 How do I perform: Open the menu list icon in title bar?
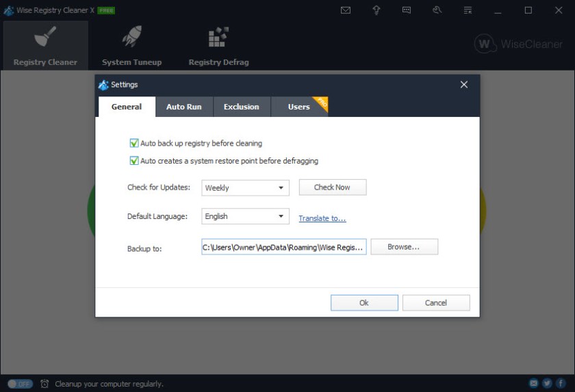pos(468,10)
